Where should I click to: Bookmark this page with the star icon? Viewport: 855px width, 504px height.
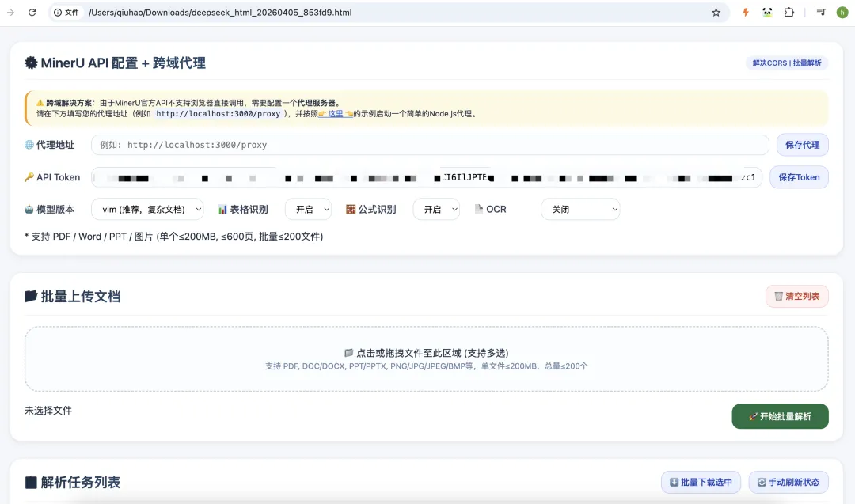tap(716, 12)
